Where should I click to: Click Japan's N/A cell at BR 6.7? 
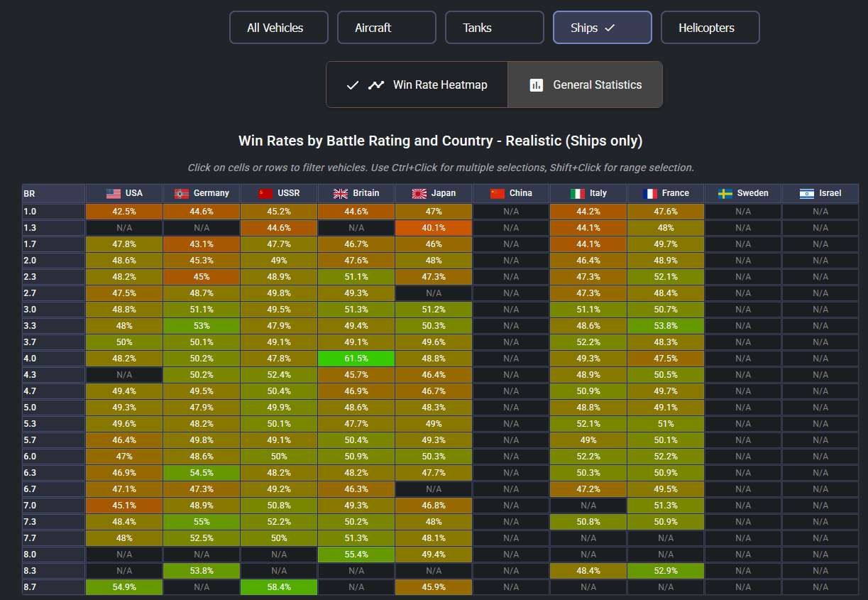(434, 489)
